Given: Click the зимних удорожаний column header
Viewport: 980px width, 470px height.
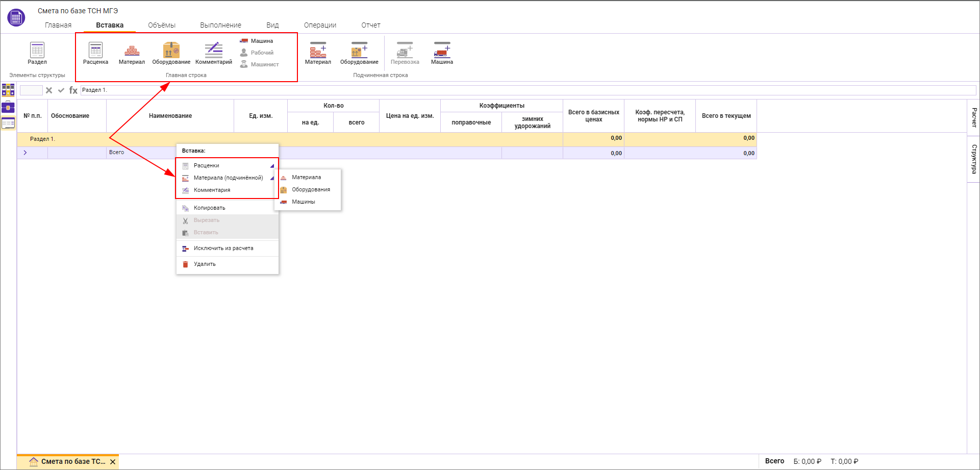Looking at the screenshot, I should click(x=532, y=122).
